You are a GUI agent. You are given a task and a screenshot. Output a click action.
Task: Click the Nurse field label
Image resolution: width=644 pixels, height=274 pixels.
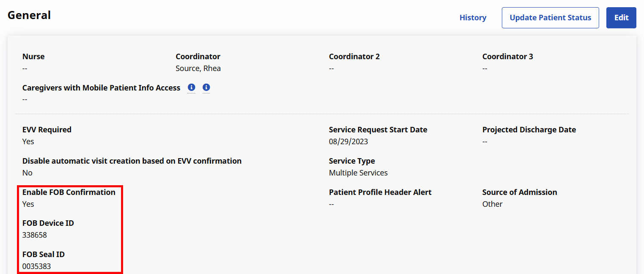tap(33, 56)
